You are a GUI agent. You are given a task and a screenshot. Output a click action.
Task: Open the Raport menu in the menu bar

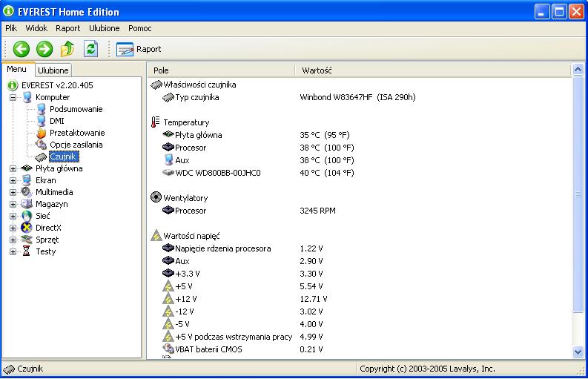pos(68,28)
